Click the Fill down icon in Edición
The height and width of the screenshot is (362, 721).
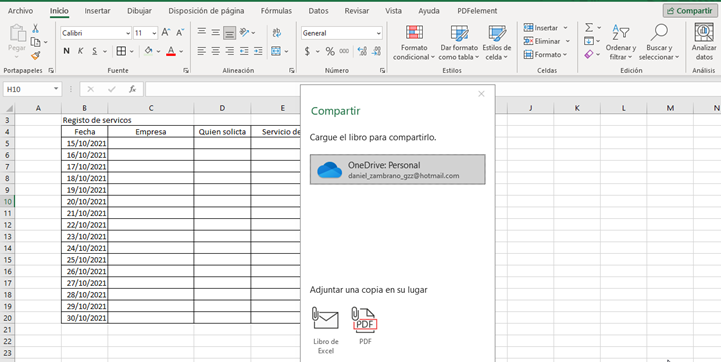(589, 41)
